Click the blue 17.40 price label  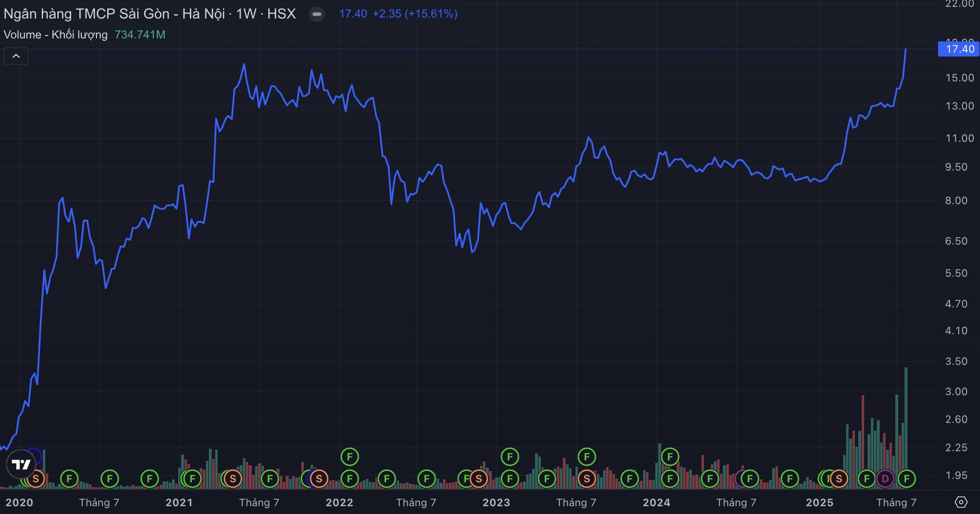coord(958,49)
